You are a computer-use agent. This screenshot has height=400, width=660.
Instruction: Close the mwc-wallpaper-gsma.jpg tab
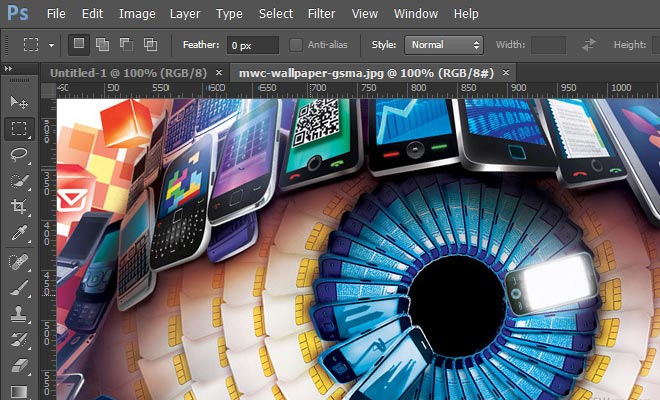point(506,72)
